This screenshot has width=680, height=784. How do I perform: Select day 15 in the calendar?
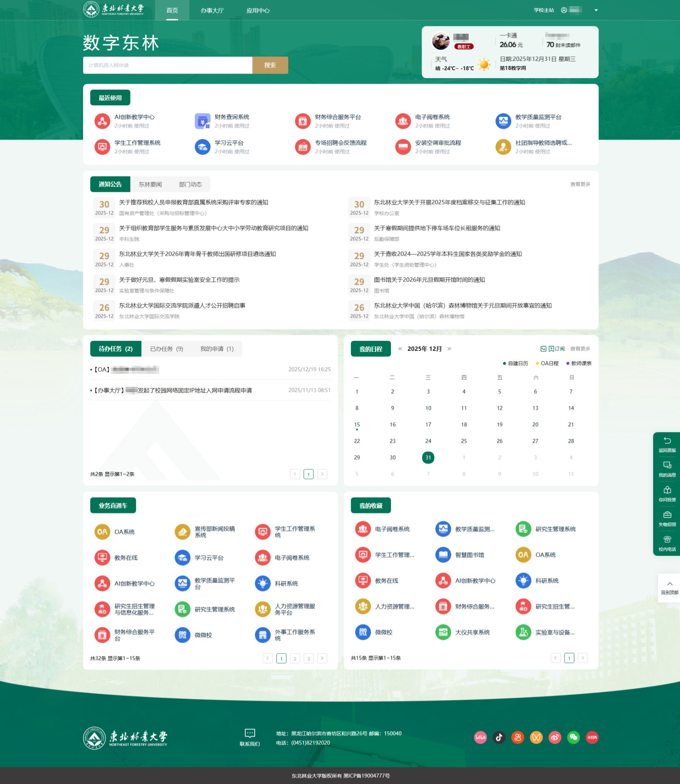(357, 425)
